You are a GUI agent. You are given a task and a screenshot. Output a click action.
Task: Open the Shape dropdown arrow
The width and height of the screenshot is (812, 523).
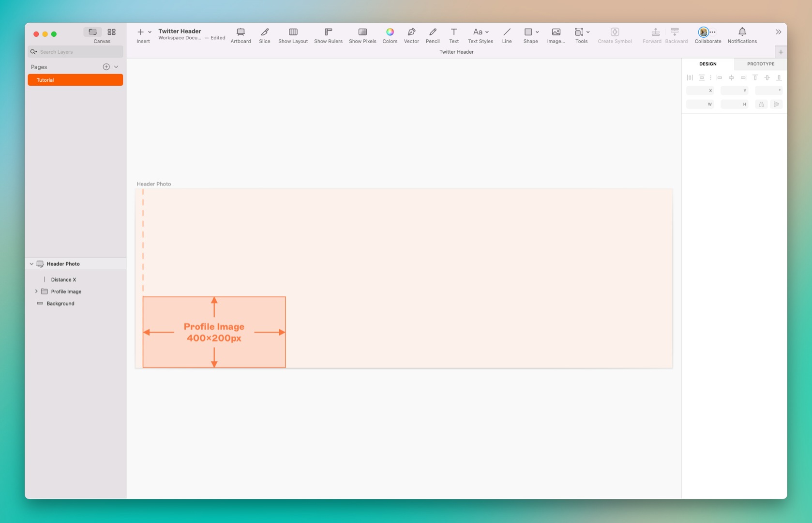pyautogui.click(x=537, y=32)
